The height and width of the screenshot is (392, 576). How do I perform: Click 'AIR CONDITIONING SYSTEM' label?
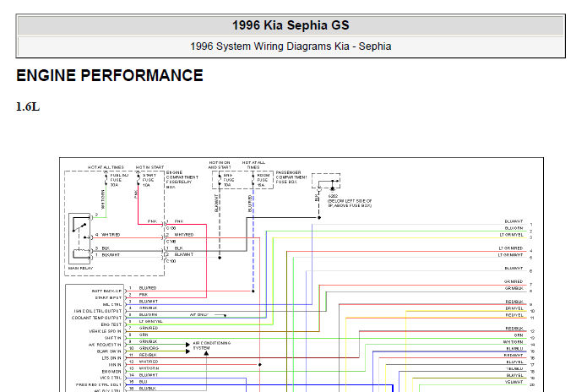tap(212, 346)
